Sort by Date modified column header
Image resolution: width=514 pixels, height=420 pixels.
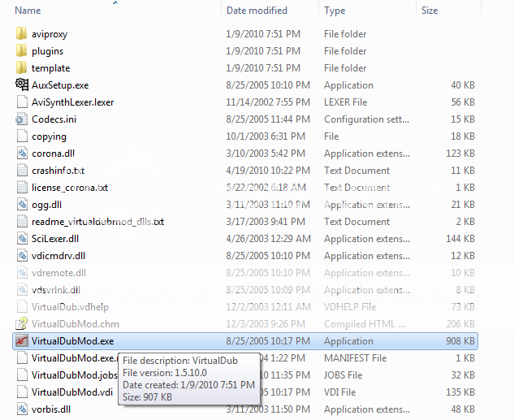pos(258,11)
